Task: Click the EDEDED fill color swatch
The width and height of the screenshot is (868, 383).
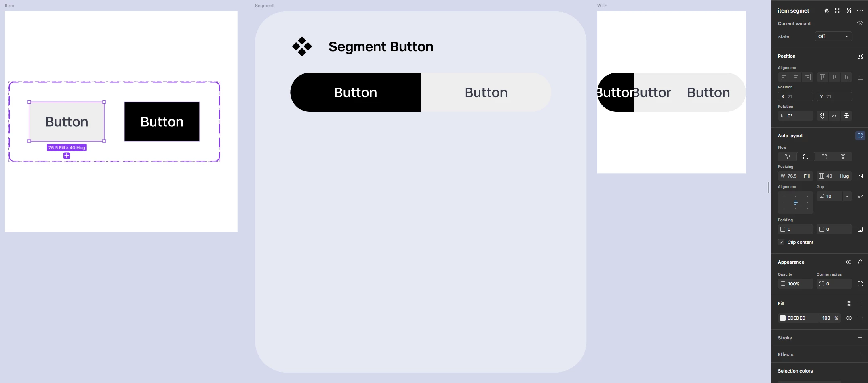Action: (x=783, y=318)
